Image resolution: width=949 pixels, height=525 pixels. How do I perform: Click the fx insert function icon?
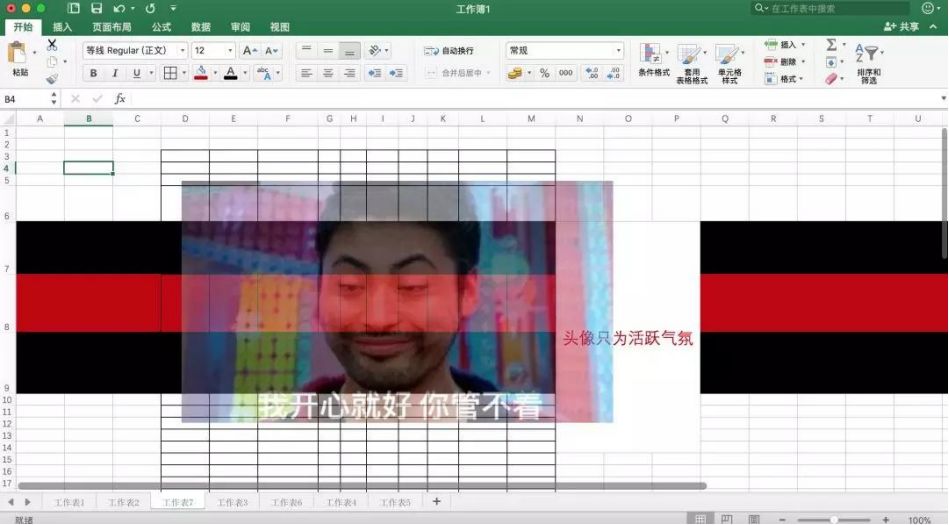click(120, 99)
